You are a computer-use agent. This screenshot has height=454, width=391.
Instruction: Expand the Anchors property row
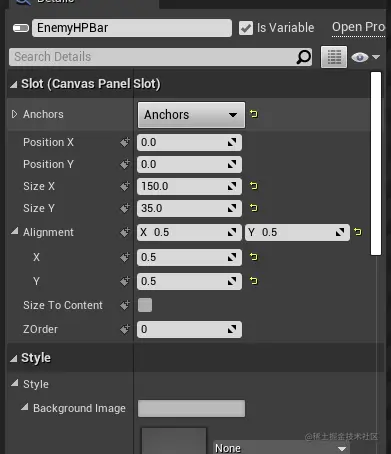[14, 114]
